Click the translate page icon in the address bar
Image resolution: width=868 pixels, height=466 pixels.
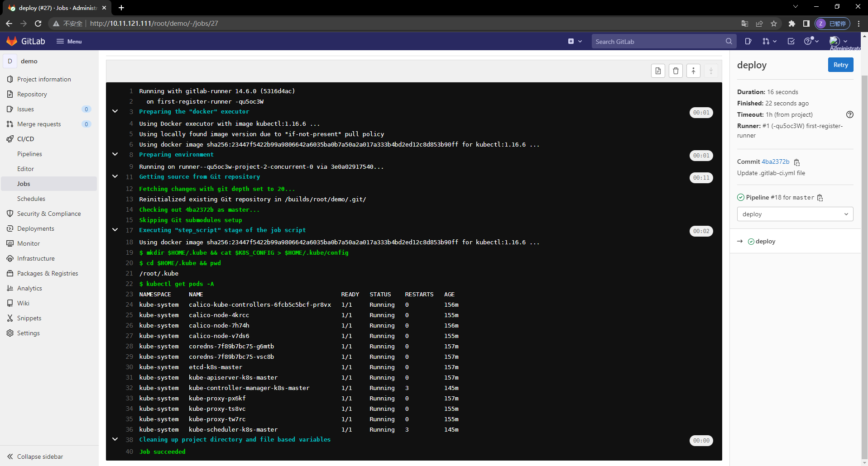pos(745,24)
